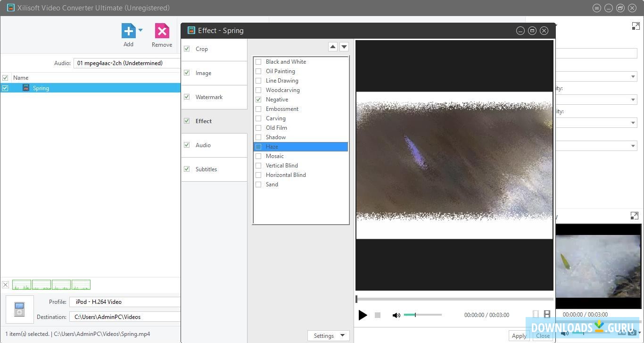Switch to the Crop tab

(202, 49)
